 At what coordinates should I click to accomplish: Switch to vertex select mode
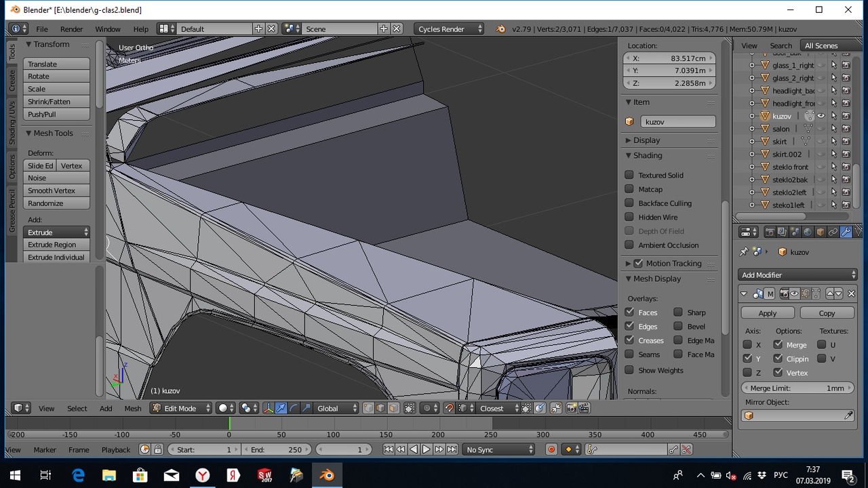368,408
